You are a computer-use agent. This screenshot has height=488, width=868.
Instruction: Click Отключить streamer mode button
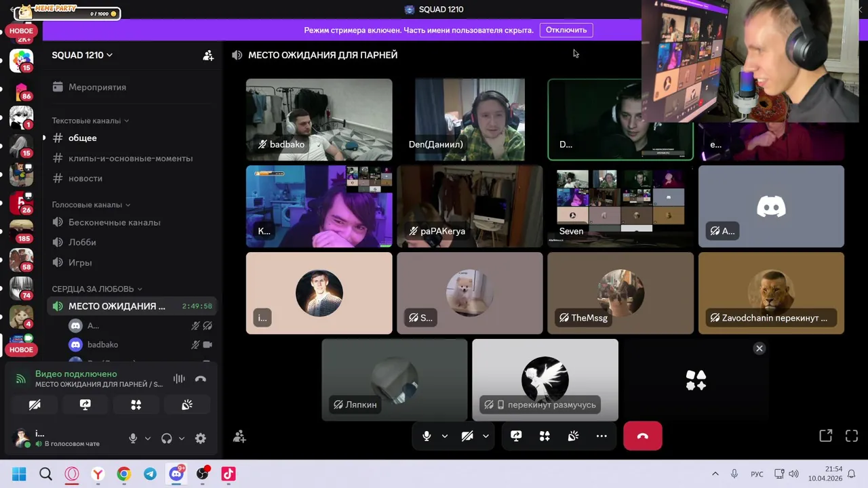click(566, 30)
